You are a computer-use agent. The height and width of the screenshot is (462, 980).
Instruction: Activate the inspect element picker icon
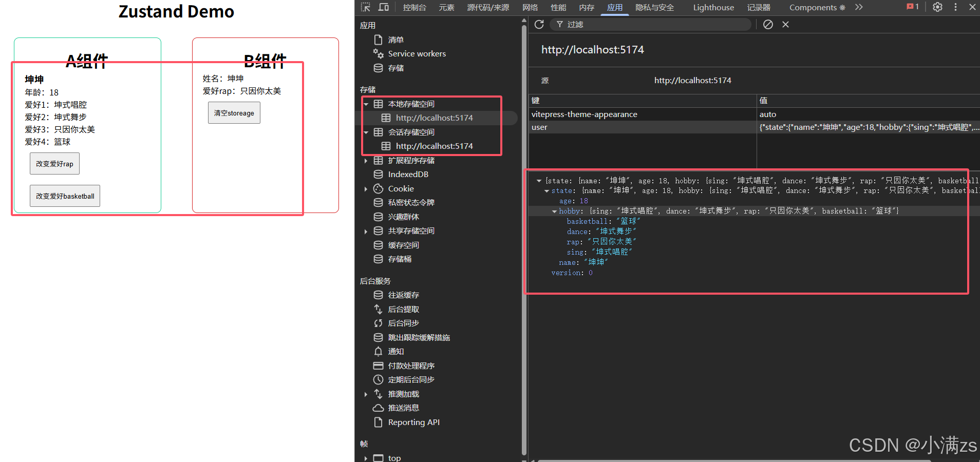click(x=365, y=7)
